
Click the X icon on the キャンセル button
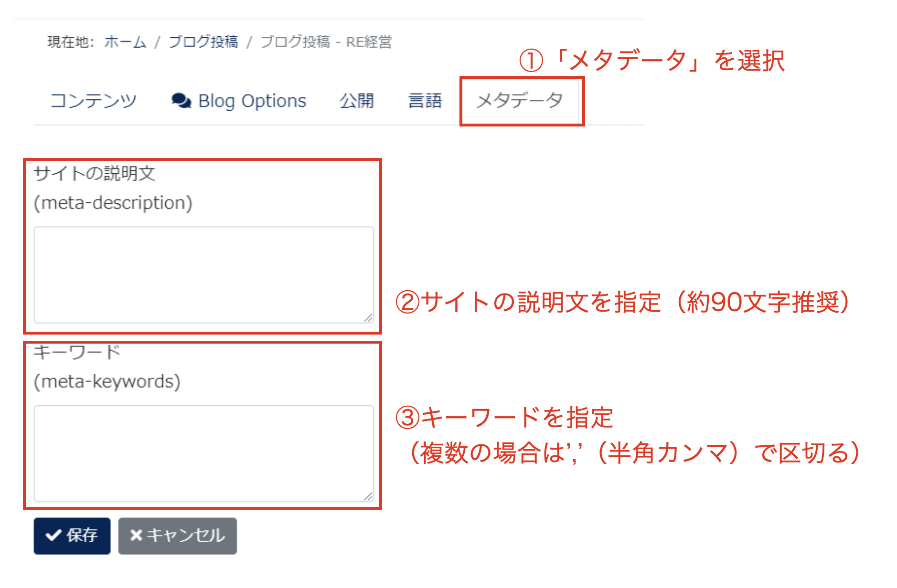click(136, 535)
